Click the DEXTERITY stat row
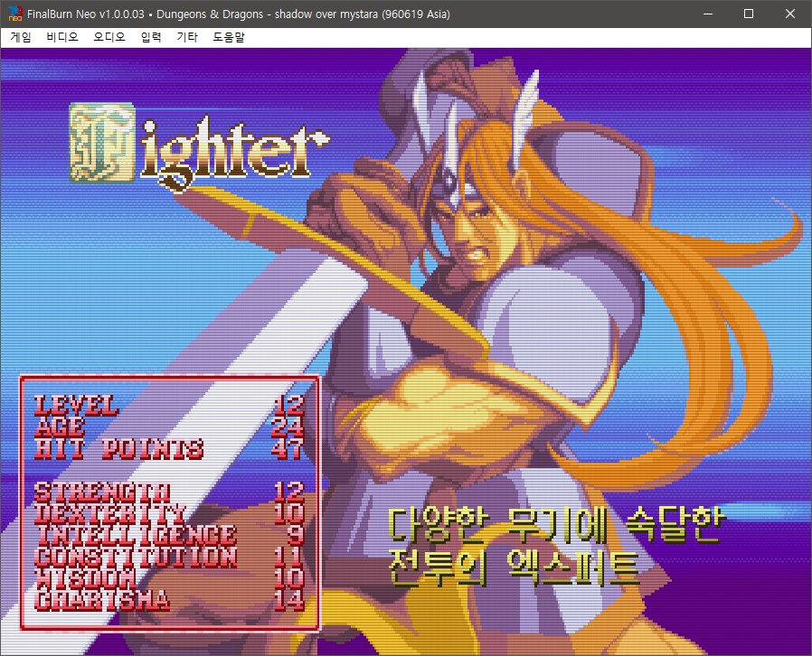The image size is (812, 656). click(169, 514)
